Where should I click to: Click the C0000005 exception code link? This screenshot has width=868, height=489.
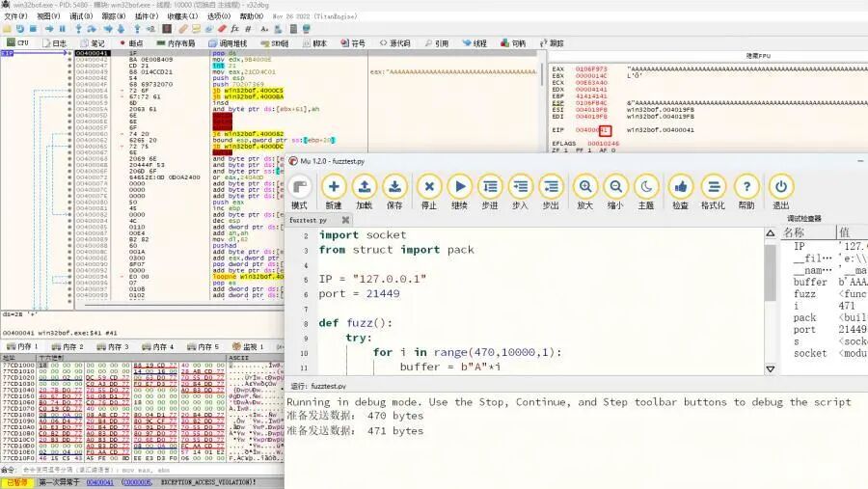(136, 482)
